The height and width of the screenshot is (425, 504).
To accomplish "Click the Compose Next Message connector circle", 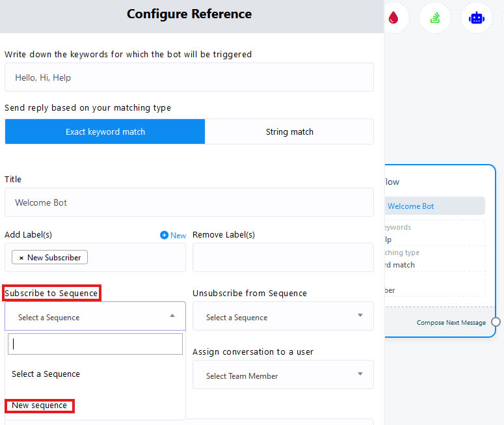I will [x=496, y=322].
